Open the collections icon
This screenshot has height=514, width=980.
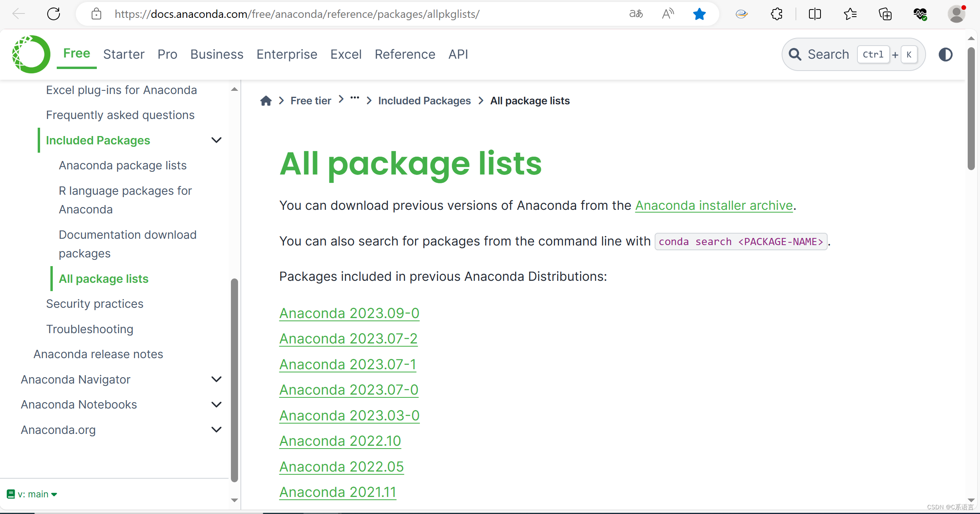pyautogui.click(x=885, y=14)
